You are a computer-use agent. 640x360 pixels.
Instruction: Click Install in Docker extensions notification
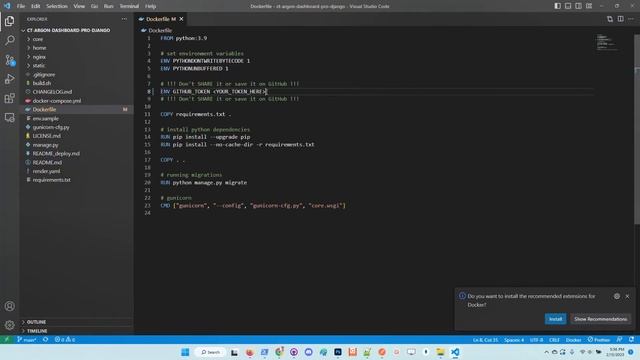coord(555,319)
